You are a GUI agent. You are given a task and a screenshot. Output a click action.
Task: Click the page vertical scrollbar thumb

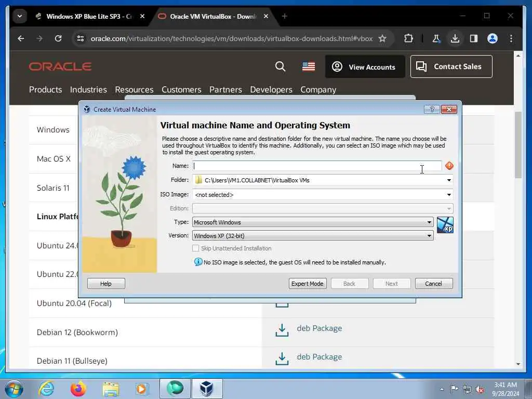pos(518,144)
